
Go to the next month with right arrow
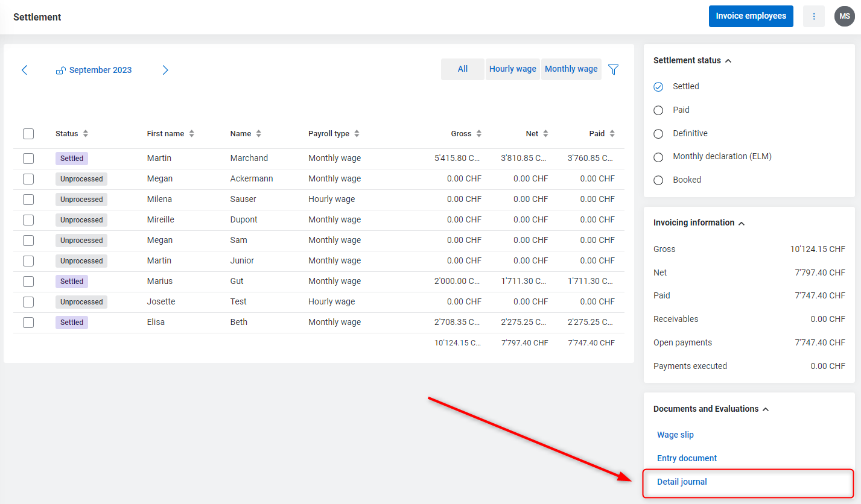(165, 70)
